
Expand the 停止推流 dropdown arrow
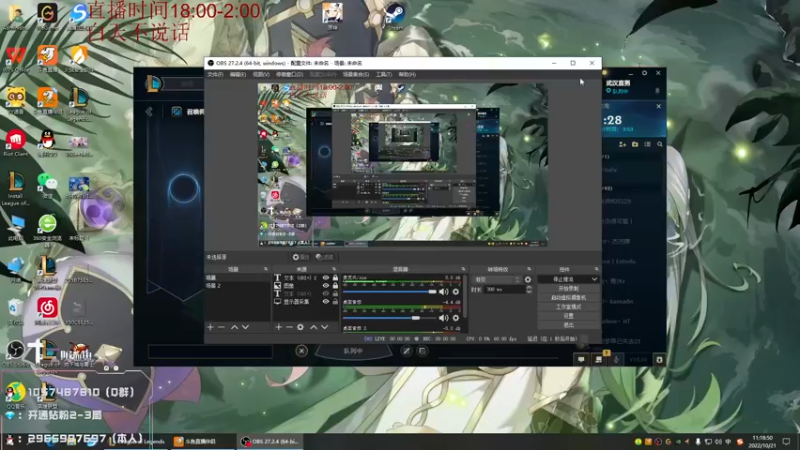(594, 279)
